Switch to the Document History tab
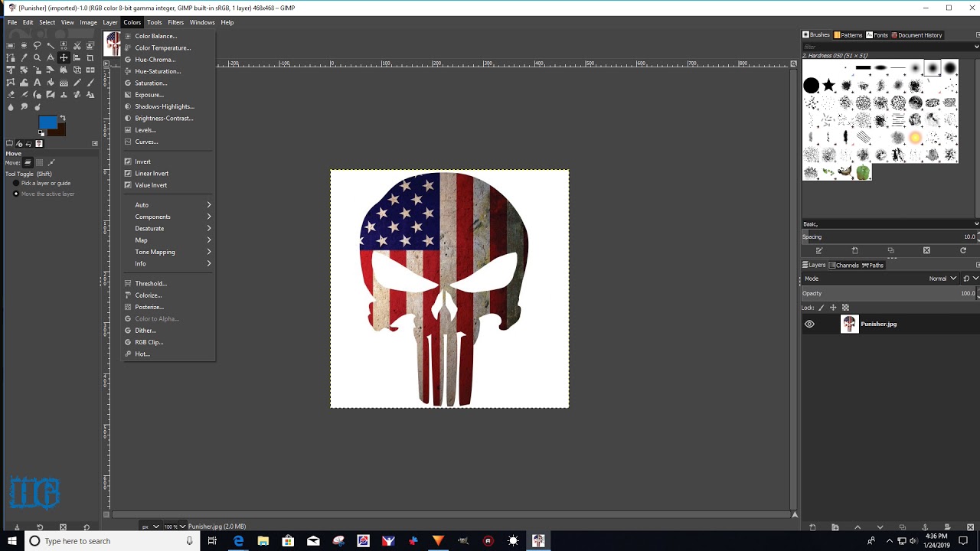Image resolution: width=980 pixels, height=551 pixels. coord(917,35)
